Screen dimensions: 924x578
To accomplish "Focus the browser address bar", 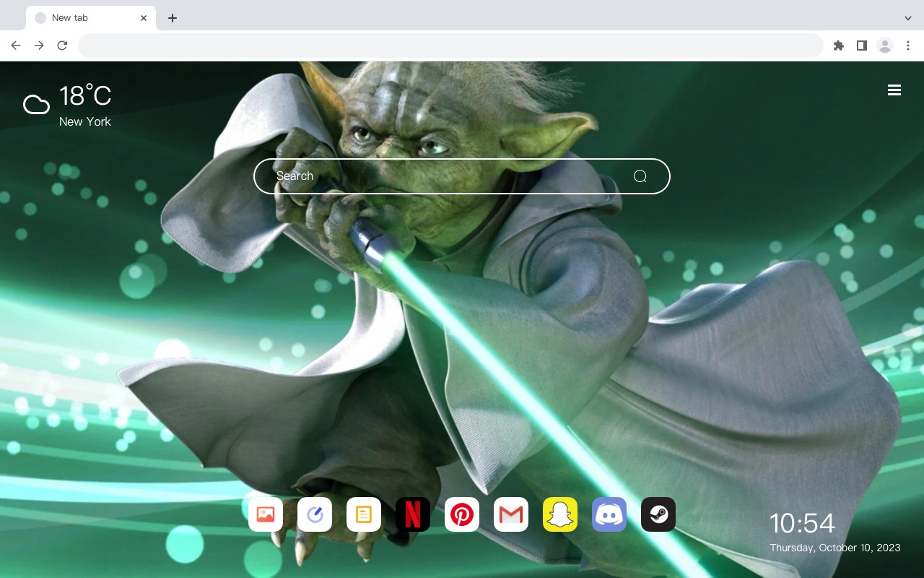I will tap(450, 46).
